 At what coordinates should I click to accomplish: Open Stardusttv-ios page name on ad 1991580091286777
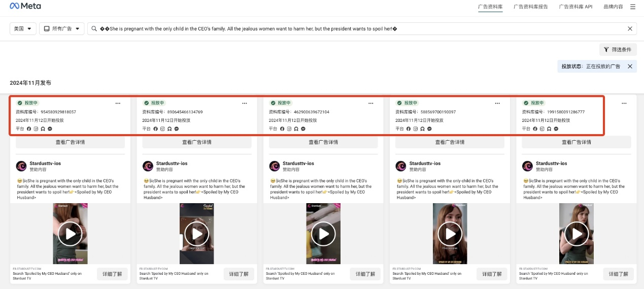(x=552, y=164)
